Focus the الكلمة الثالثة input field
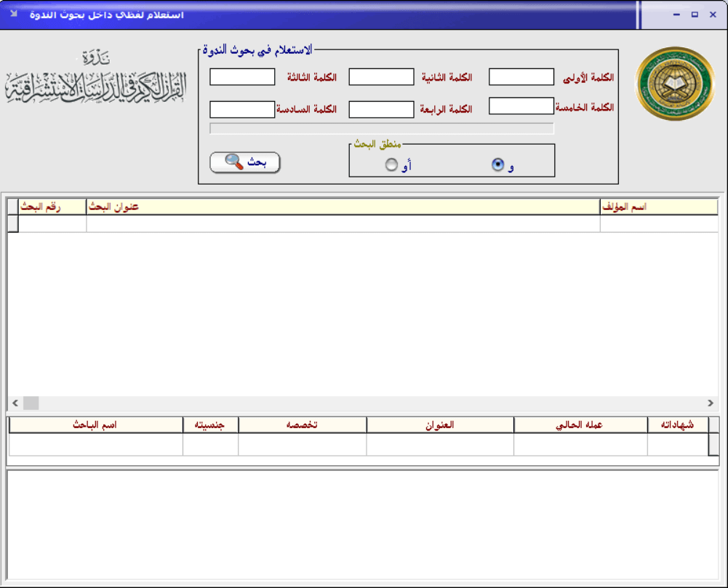This screenshot has height=588, width=728. (x=242, y=76)
